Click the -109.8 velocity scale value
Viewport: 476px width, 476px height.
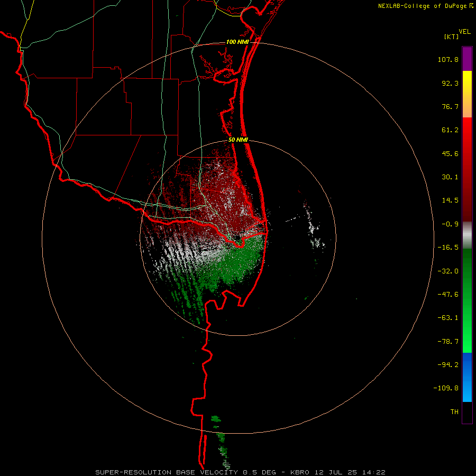click(446, 388)
